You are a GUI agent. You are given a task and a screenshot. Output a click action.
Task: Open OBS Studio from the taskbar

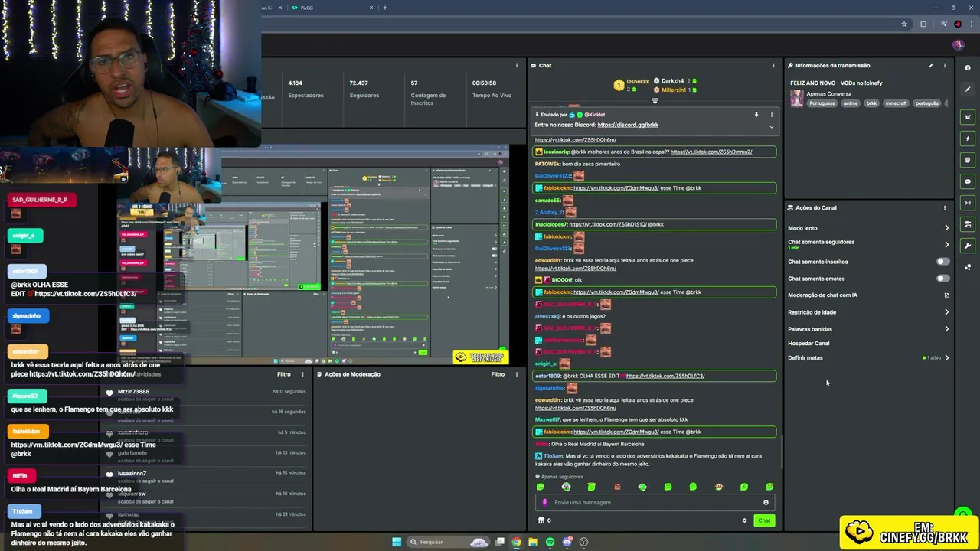(x=583, y=542)
